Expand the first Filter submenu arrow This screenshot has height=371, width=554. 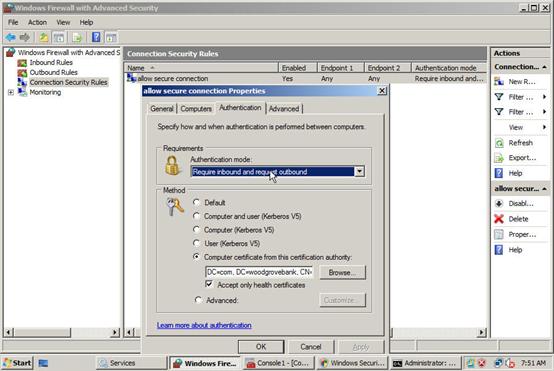pos(544,97)
